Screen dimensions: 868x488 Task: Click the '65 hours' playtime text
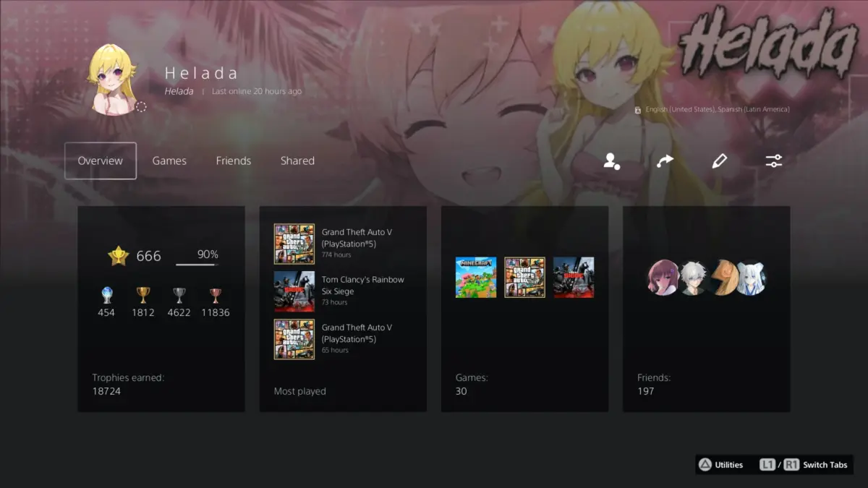335,350
